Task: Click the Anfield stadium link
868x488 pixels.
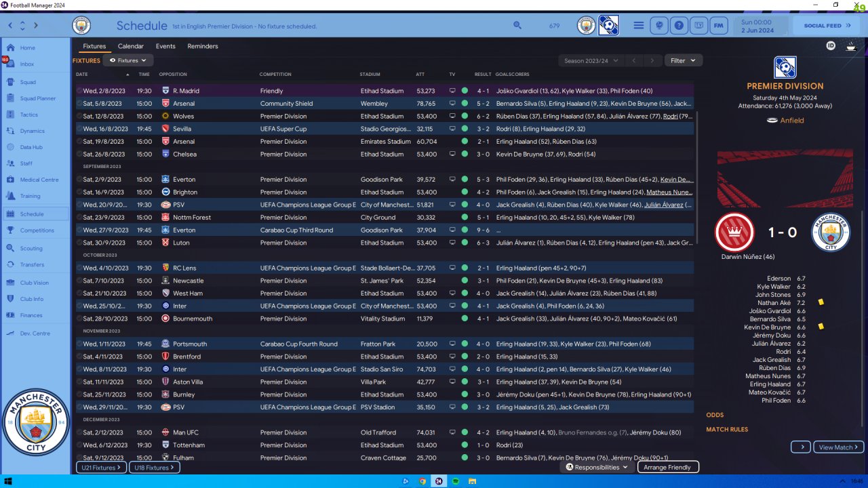Action: point(792,121)
